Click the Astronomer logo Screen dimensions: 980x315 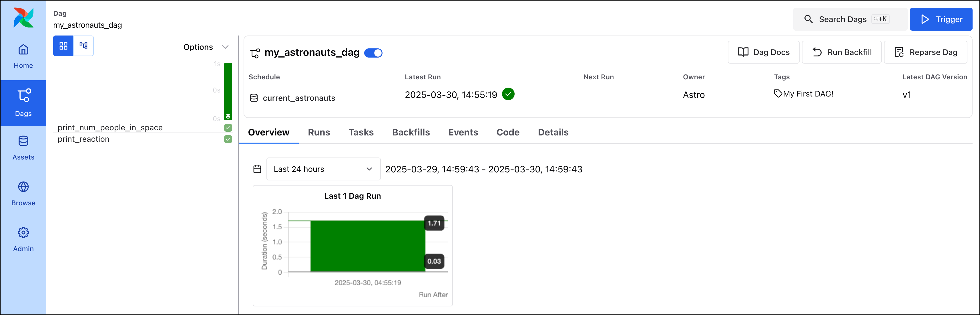click(23, 17)
